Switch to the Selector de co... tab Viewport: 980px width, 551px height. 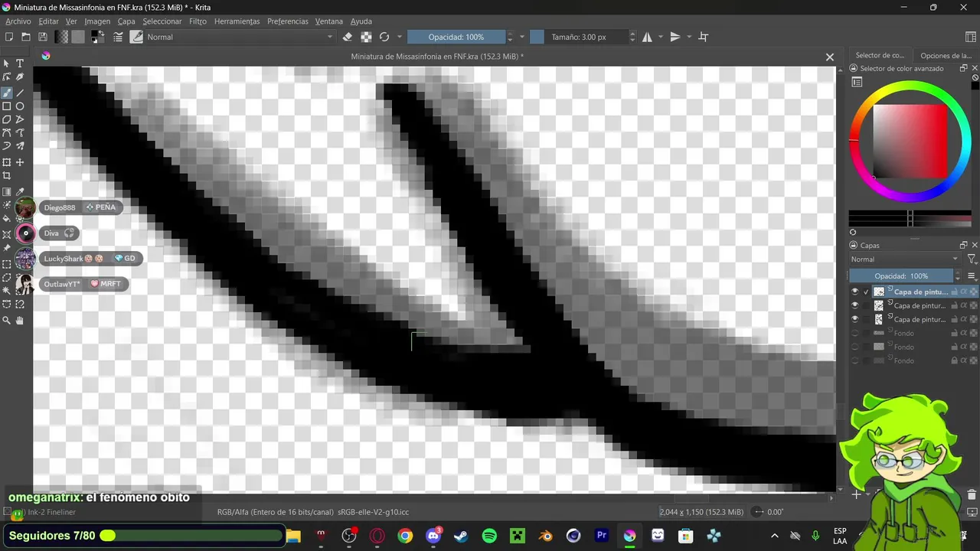pyautogui.click(x=880, y=55)
